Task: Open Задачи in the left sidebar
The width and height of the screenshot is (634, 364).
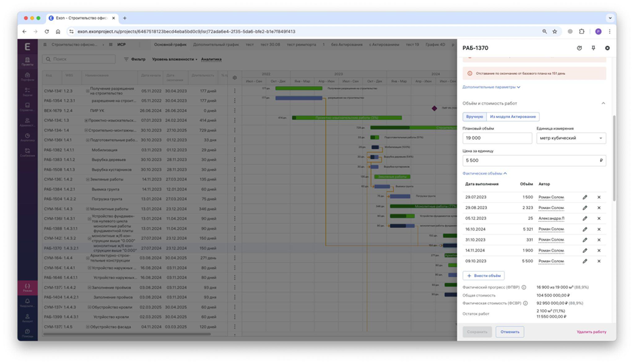Action: coord(28,92)
